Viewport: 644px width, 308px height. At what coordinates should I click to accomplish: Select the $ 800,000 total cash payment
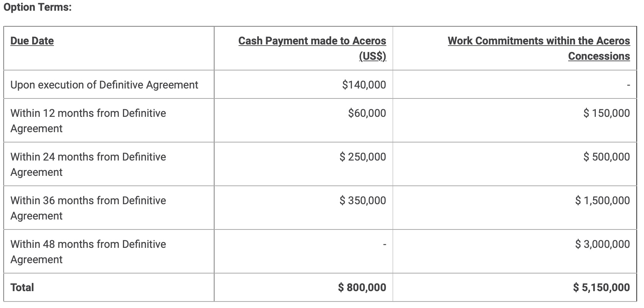(362, 287)
